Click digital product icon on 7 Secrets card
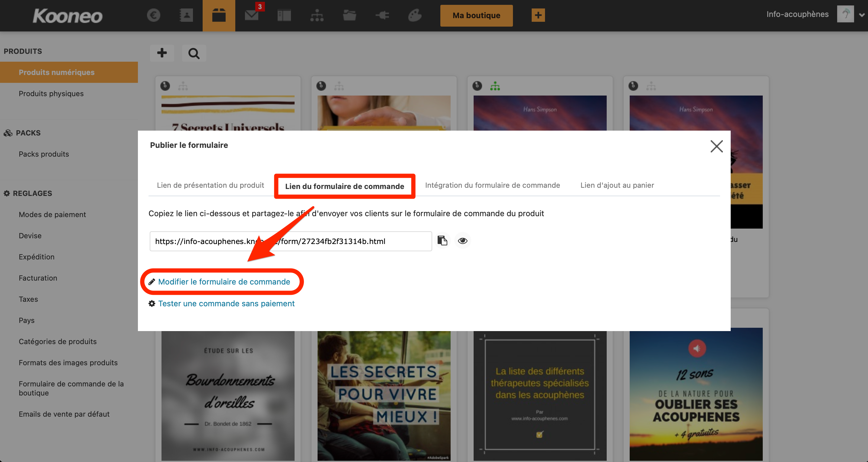Viewport: 868px width, 462px height. [x=165, y=86]
